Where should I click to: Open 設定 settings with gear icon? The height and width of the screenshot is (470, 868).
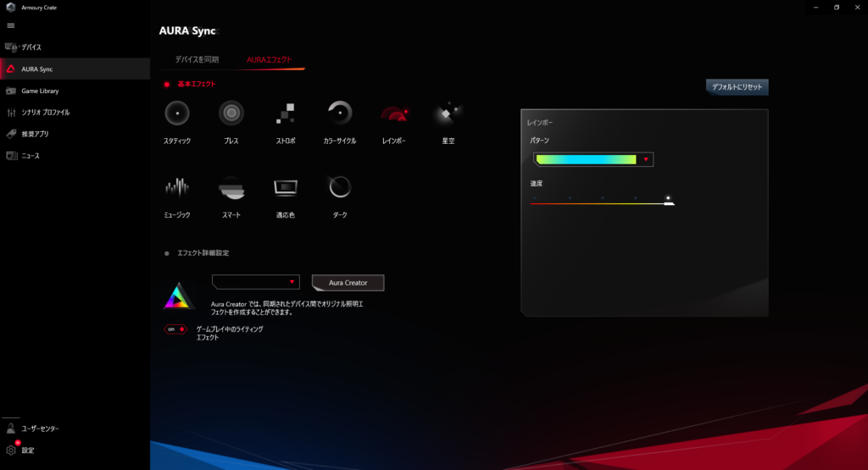click(75, 450)
